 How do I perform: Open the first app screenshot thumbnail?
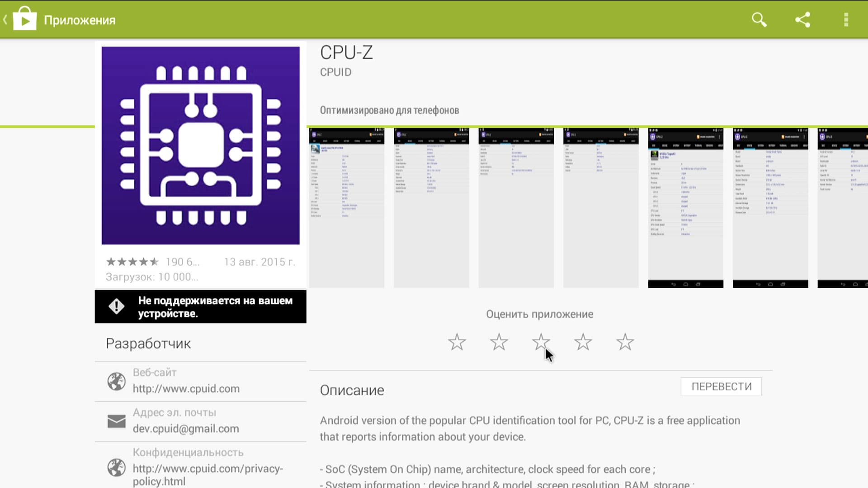[346, 208]
